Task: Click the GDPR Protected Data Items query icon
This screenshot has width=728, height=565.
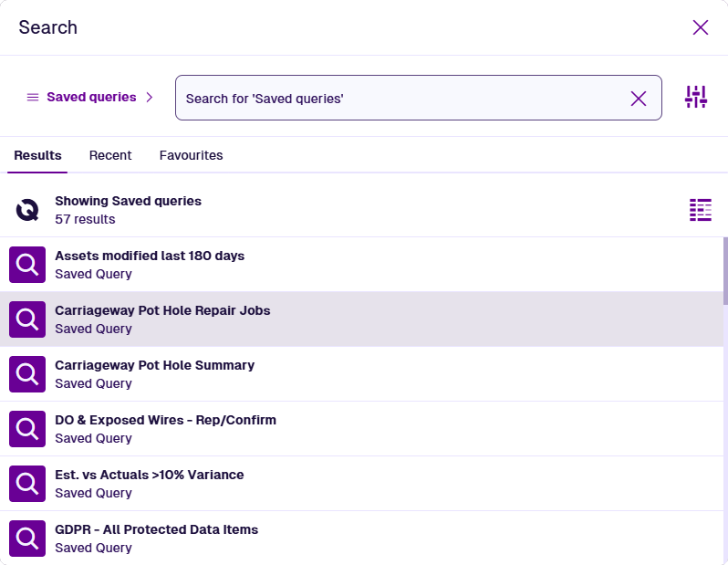Action: (27, 539)
